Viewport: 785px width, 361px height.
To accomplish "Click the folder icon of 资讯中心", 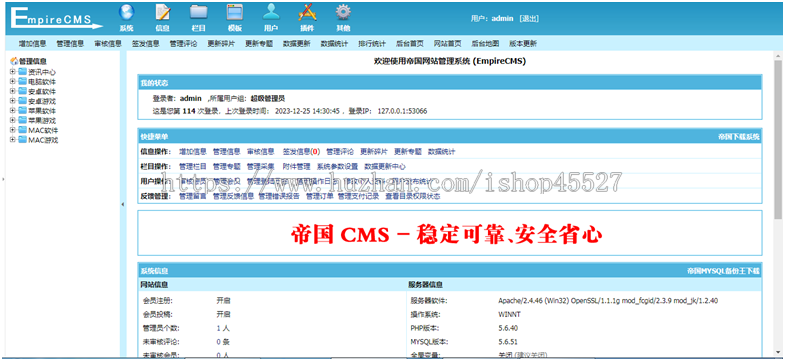I will click(23, 72).
